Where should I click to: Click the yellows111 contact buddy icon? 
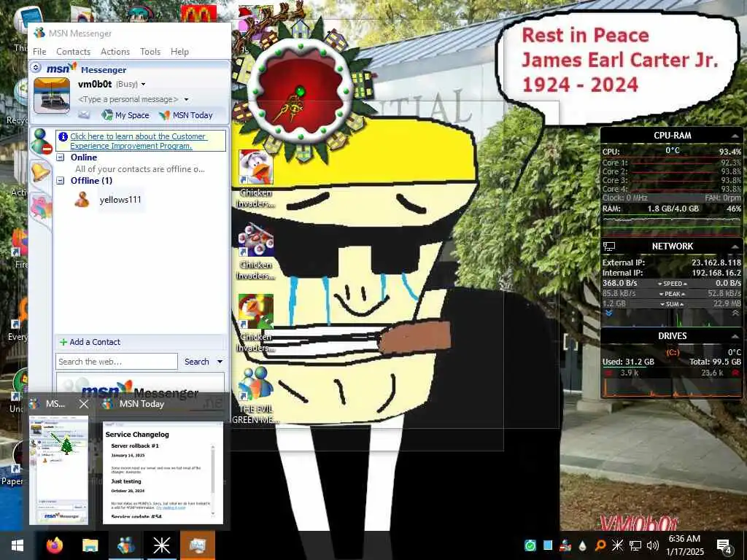(82, 200)
